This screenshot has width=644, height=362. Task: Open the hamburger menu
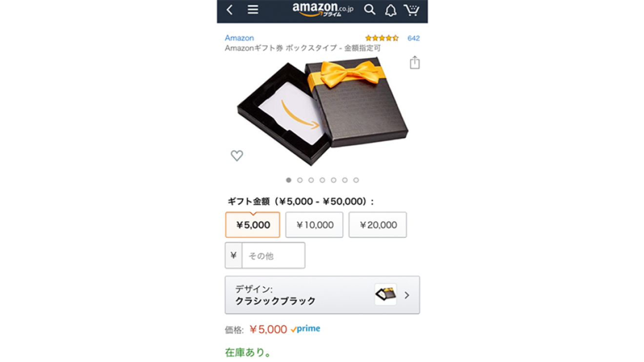(x=253, y=10)
